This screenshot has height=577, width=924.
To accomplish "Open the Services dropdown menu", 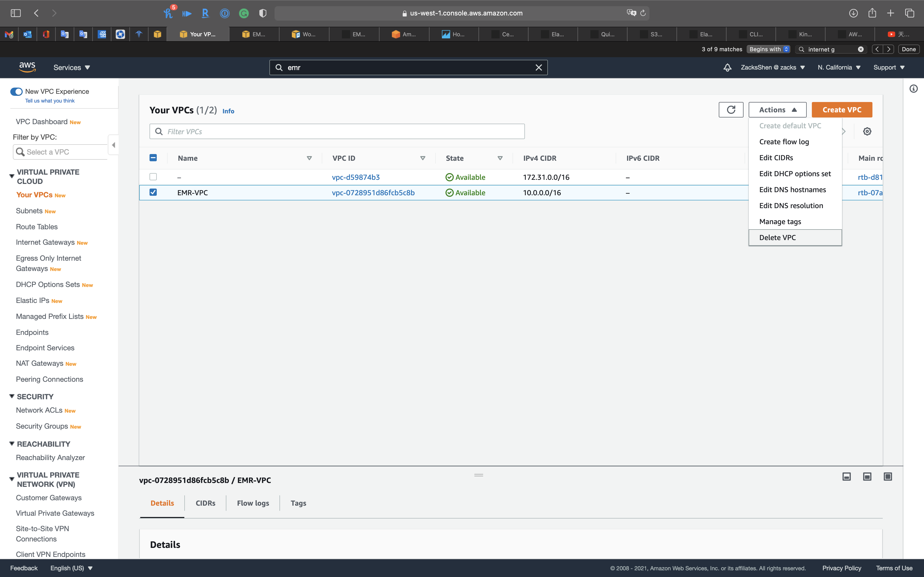I will 71,67.
